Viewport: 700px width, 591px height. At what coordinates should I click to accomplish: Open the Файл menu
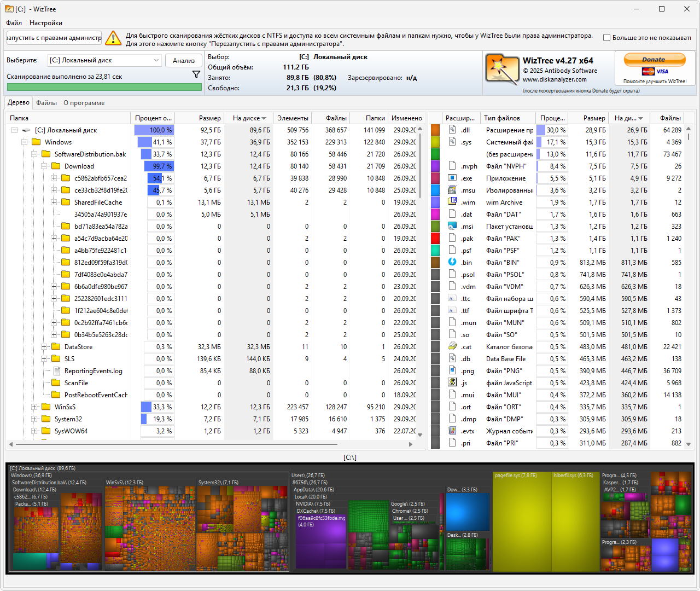(x=14, y=23)
